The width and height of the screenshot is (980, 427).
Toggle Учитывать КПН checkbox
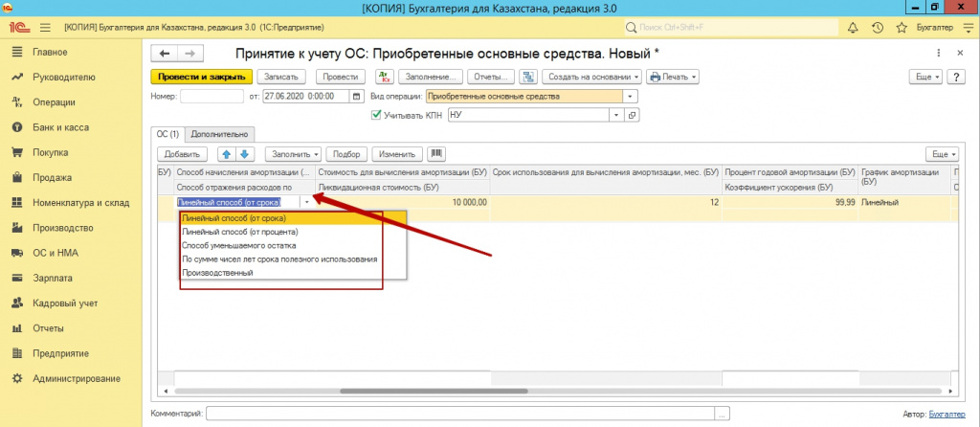(x=376, y=115)
